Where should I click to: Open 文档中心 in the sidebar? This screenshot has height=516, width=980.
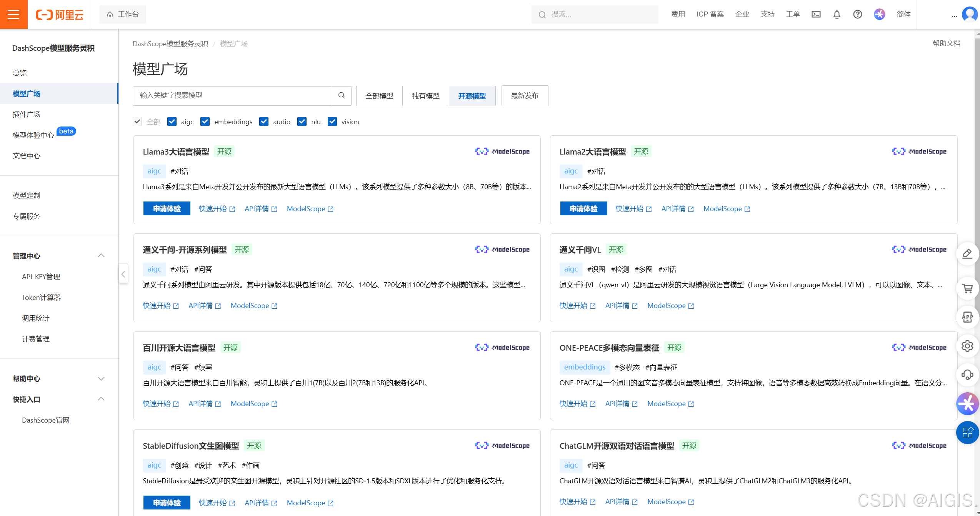26,156
